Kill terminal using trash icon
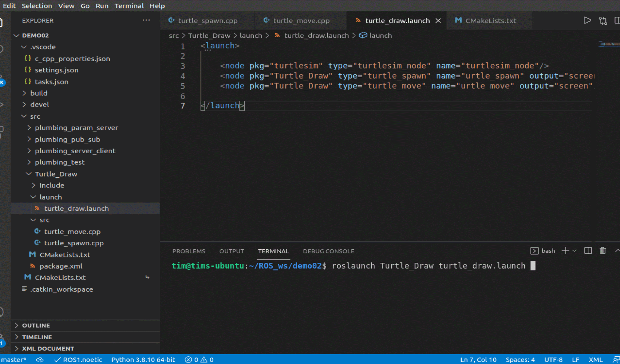 coord(603,251)
